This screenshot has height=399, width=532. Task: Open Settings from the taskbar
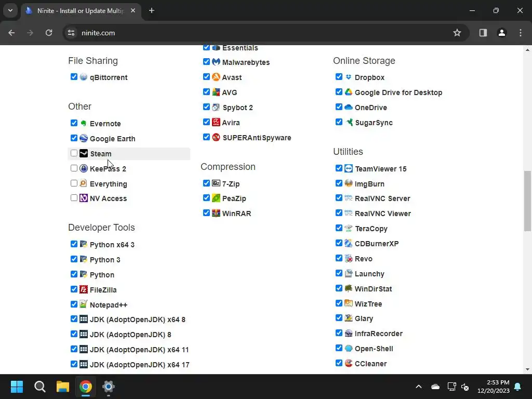click(x=109, y=387)
